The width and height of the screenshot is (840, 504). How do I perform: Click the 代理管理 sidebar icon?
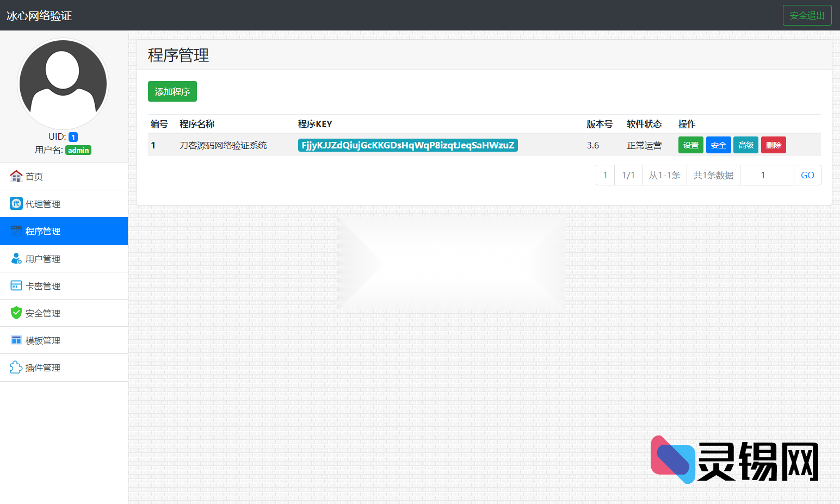coord(16,203)
